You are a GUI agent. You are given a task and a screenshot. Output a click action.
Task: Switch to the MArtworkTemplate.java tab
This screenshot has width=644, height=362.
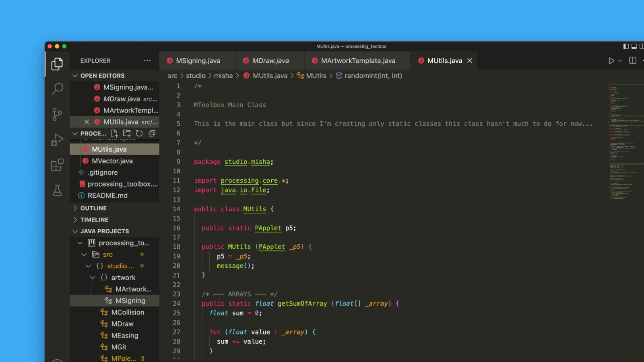coord(357,60)
